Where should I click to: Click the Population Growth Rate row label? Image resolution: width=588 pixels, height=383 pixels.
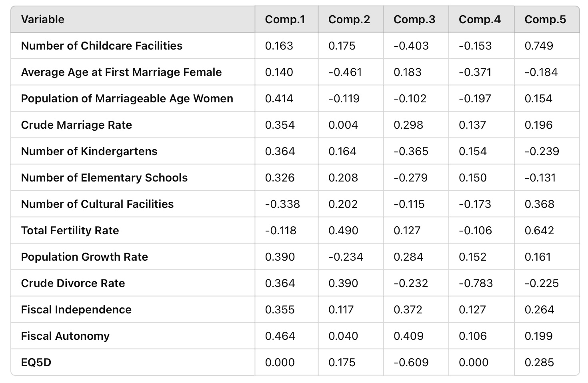[x=84, y=257]
